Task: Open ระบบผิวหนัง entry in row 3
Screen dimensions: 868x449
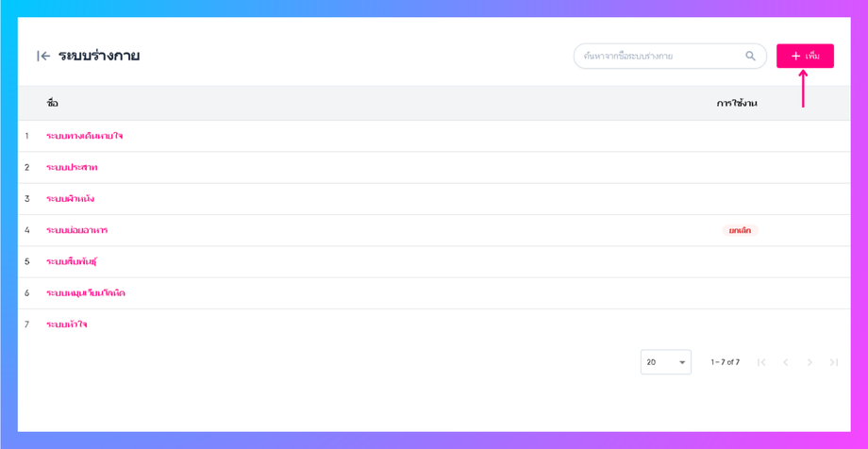Action: tap(70, 199)
